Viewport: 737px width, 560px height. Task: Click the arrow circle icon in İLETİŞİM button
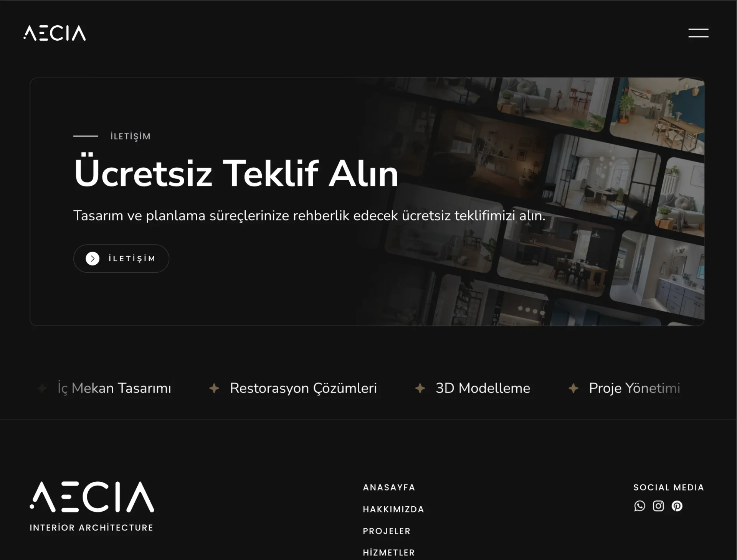[93, 259]
